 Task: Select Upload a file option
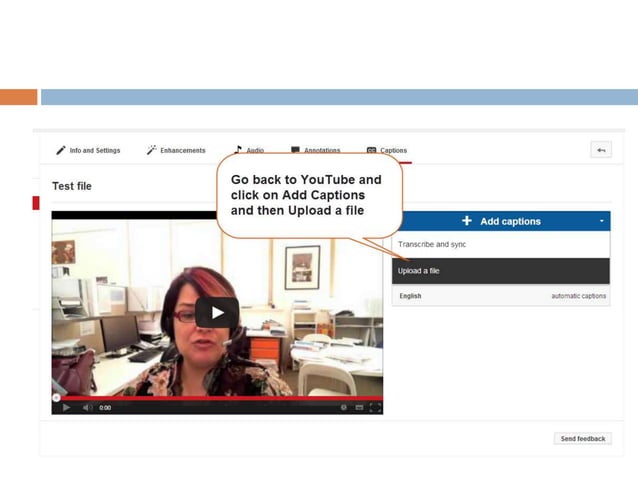[x=501, y=271]
